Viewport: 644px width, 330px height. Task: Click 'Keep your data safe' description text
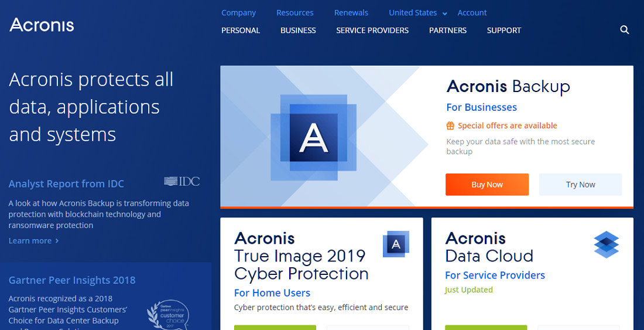tap(521, 147)
